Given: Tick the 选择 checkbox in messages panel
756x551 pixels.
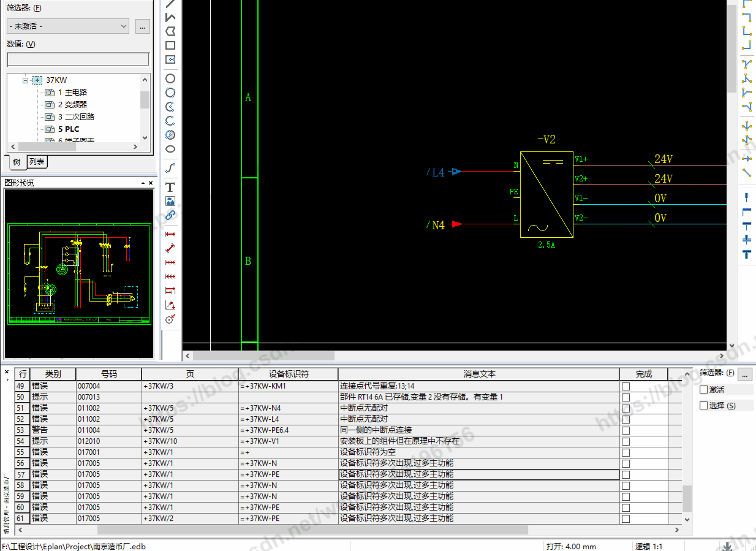Looking at the screenshot, I should 703,406.
